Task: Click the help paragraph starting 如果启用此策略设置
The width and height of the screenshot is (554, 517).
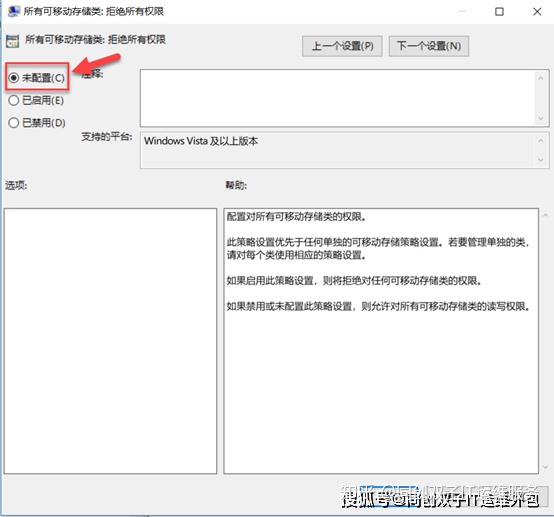Action: coord(354,281)
